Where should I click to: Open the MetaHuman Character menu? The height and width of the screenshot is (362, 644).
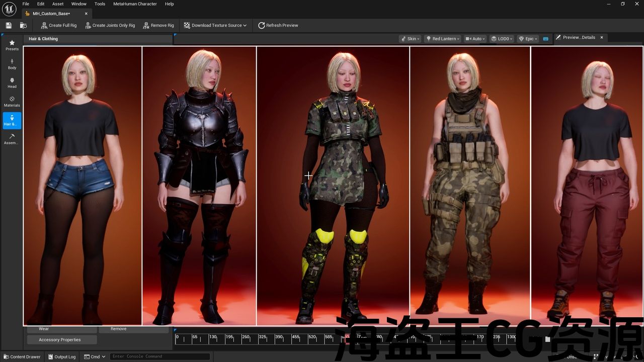135,4
